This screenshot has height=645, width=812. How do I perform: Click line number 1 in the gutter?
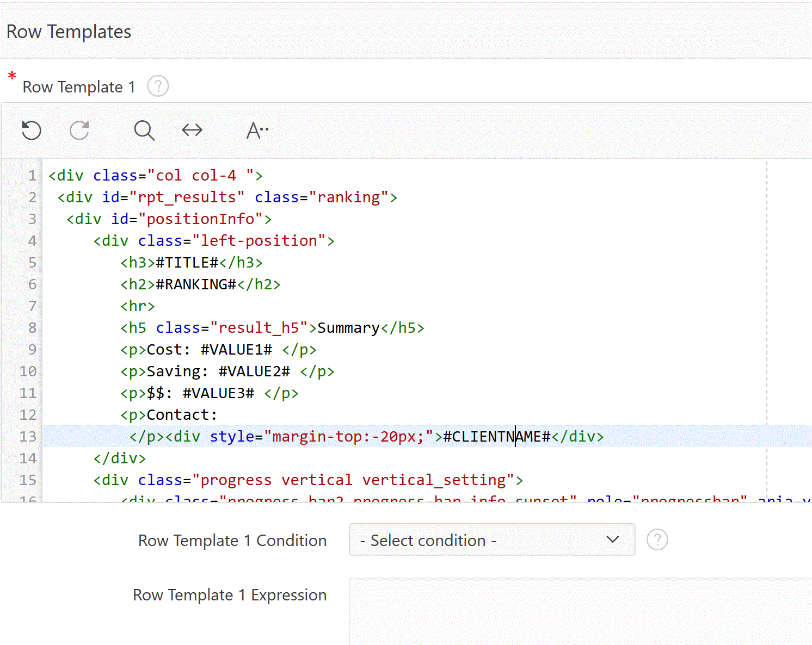[x=32, y=176]
